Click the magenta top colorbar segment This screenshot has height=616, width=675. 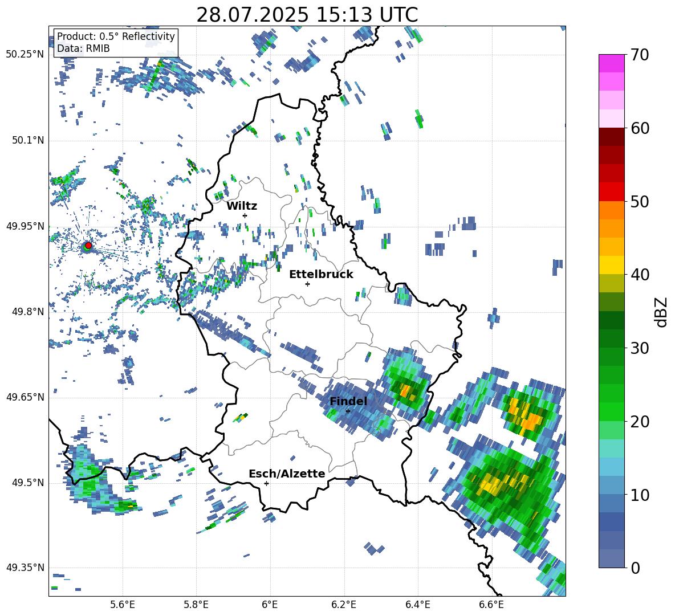611,63
